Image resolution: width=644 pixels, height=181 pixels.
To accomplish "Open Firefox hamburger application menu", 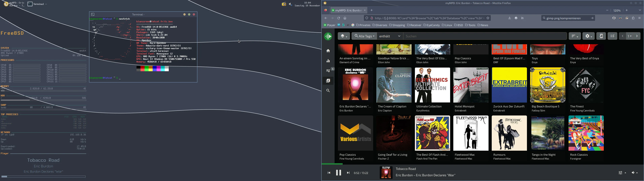I will coord(640,18).
